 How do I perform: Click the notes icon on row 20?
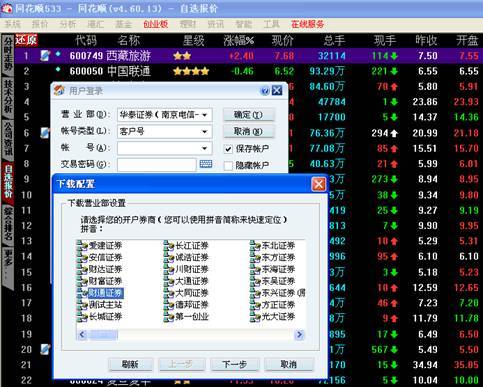pyautogui.click(x=45, y=349)
